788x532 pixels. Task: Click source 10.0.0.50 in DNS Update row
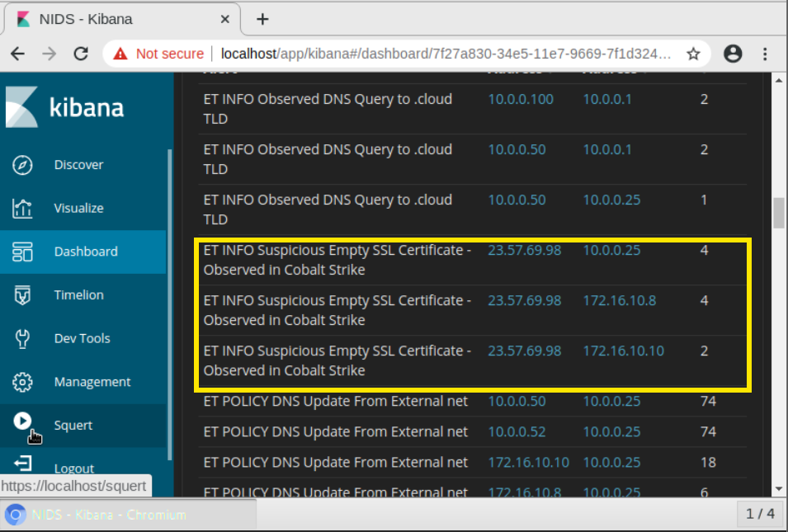point(517,402)
